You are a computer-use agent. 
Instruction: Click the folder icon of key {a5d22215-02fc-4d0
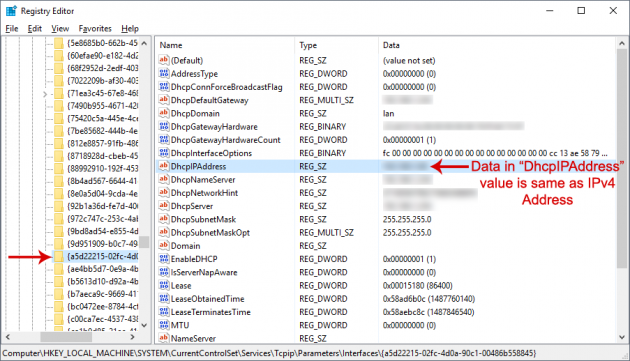(x=59, y=256)
